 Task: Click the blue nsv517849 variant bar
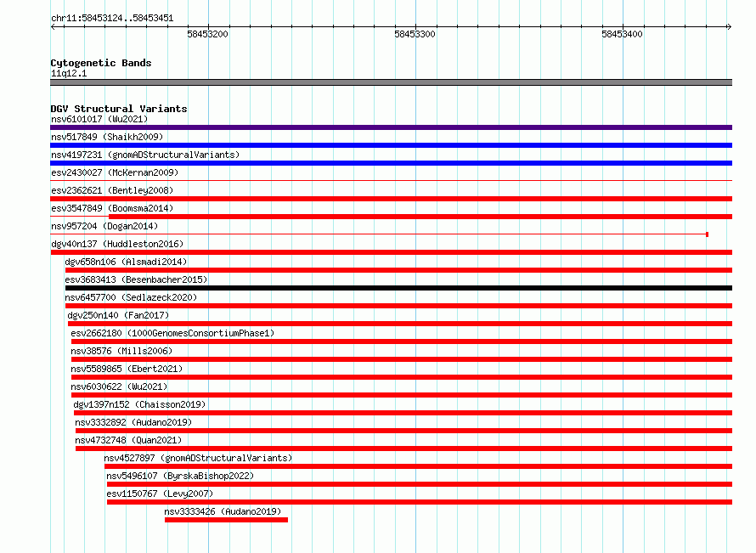click(x=391, y=145)
